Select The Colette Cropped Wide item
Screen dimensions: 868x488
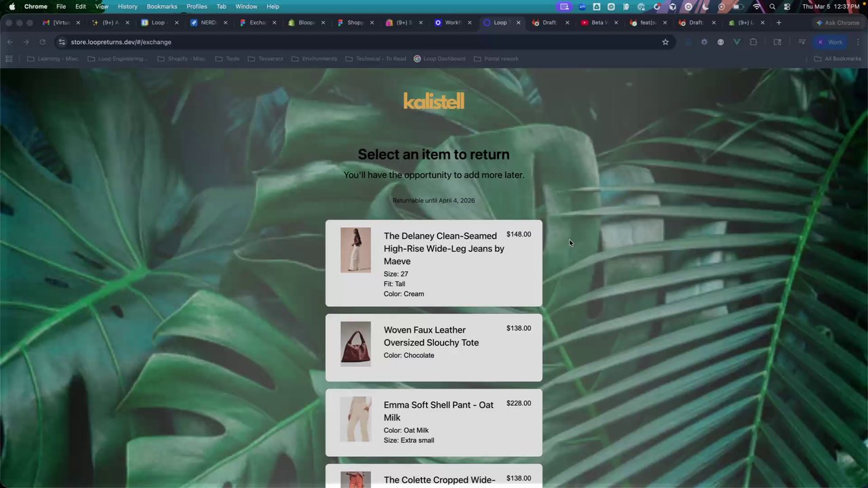(434, 476)
